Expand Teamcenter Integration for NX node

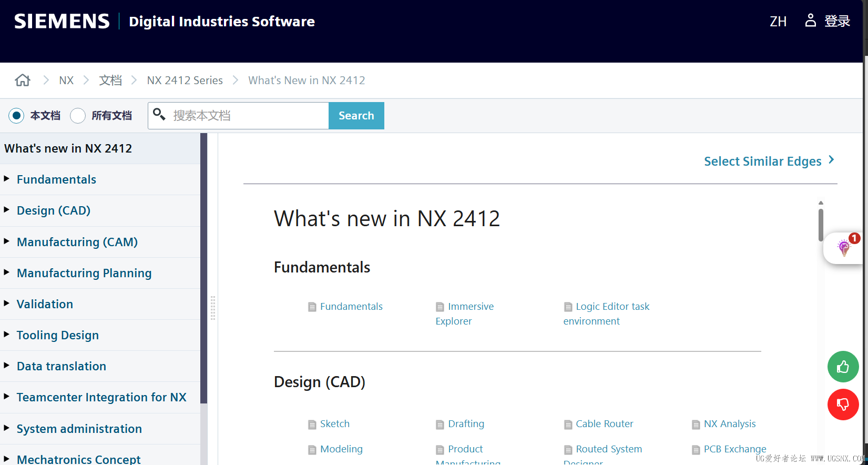click(7, 397)
